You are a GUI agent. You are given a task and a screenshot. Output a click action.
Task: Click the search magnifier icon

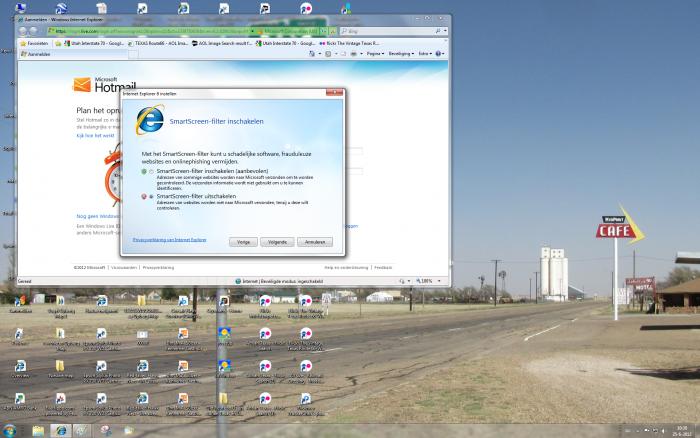click(438, 31)
